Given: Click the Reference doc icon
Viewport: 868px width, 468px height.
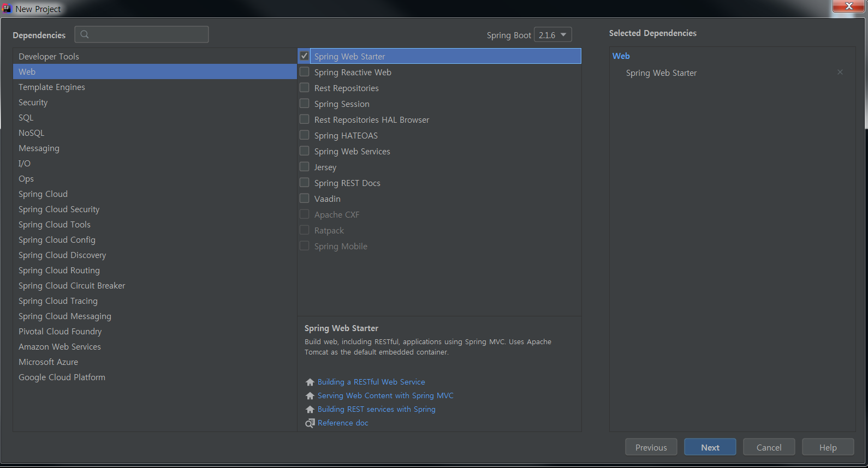Looking at the screenshot, I should [x=310, y=423].
